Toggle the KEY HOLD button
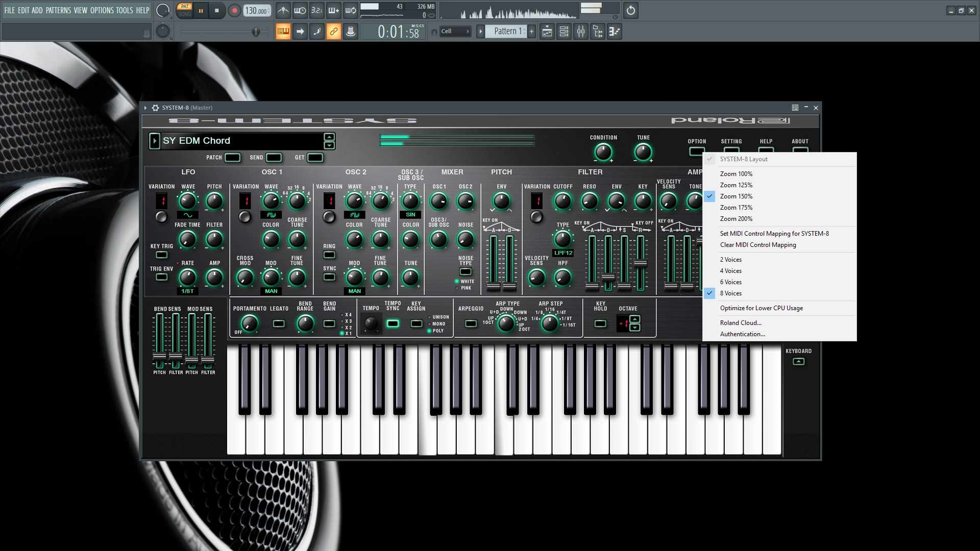The image size is (980, 551). [600, 323]
